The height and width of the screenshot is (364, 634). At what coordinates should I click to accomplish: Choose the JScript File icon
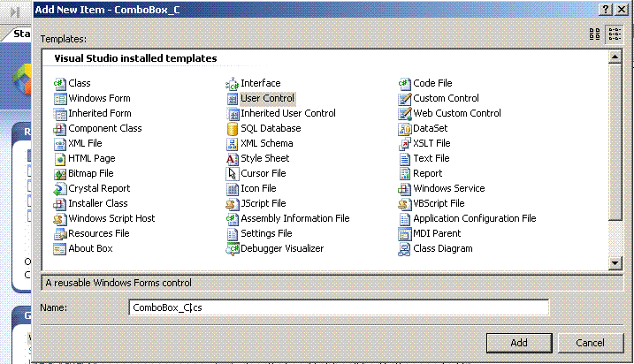tap(232, 203)
